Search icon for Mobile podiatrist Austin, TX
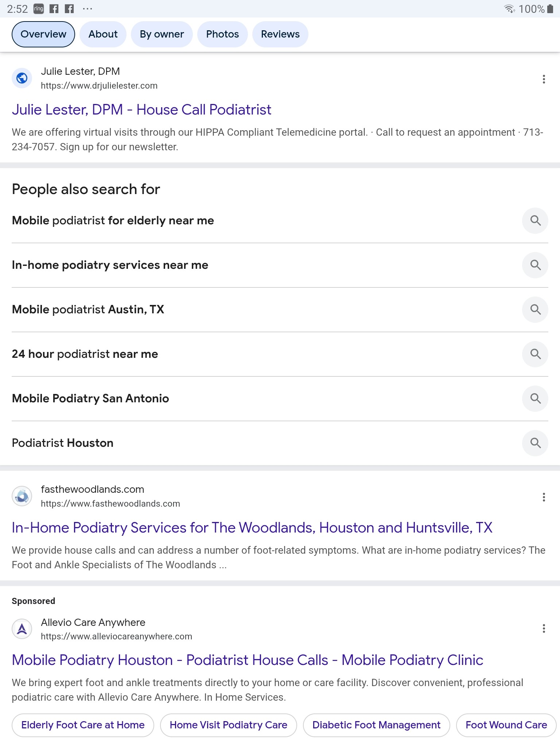560x747 pixels. click(535, 310)
